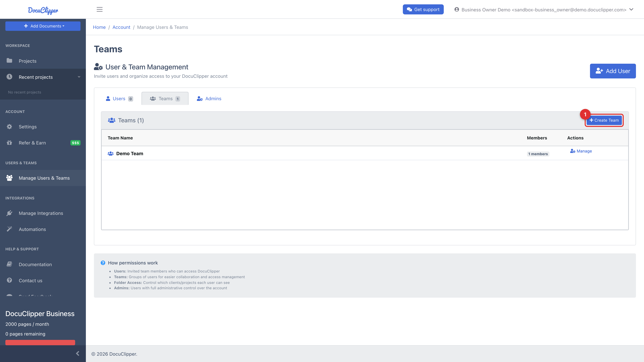
Task: Go to Manage Users & Teams
Action: (x=43, y=178)
